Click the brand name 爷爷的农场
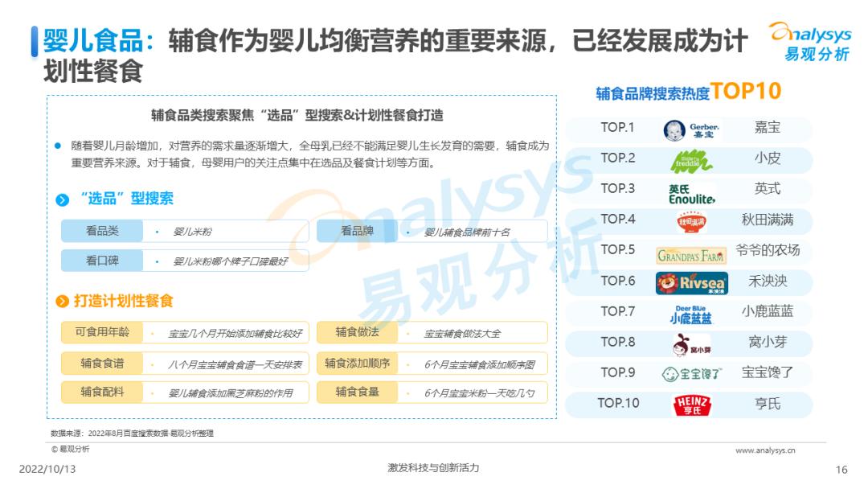Image resolution: width=868 pixels, height=489 pixels. [x=768, y=250]
